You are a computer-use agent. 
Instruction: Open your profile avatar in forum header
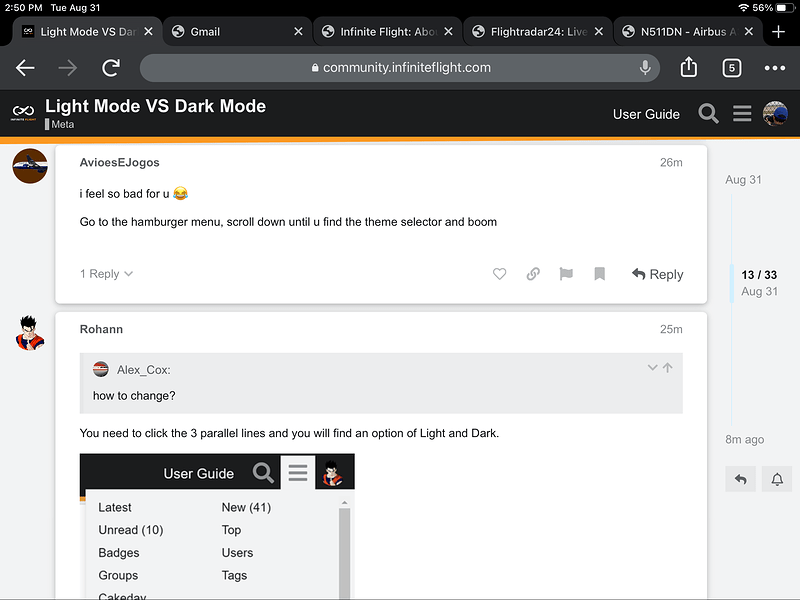coord(775,113)
